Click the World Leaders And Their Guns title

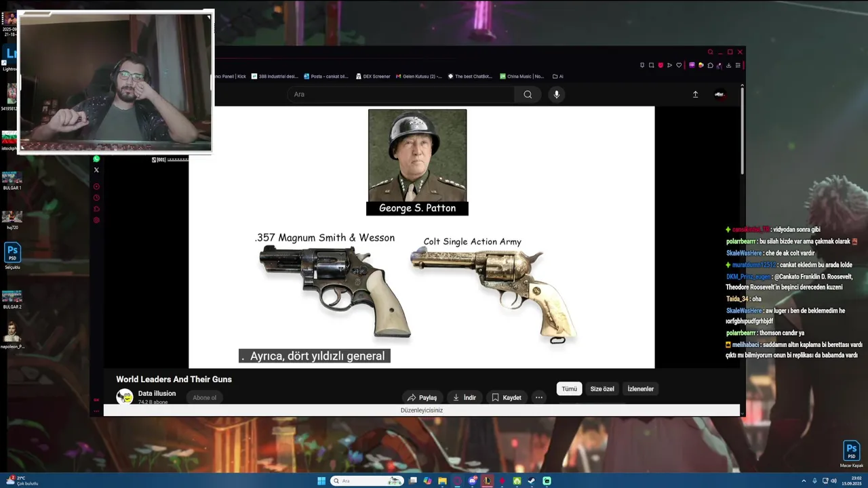pos(174,380)
